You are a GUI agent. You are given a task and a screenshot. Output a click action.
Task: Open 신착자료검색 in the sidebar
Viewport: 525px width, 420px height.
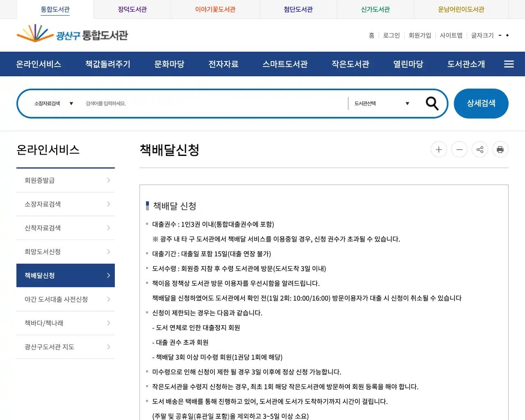[x=66, y=228]
